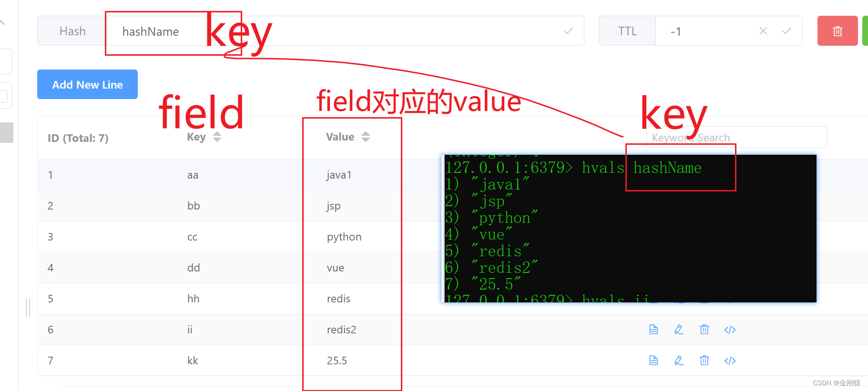
Task: View row 7 kk with document icon
Action: click(x=654, y=361)
